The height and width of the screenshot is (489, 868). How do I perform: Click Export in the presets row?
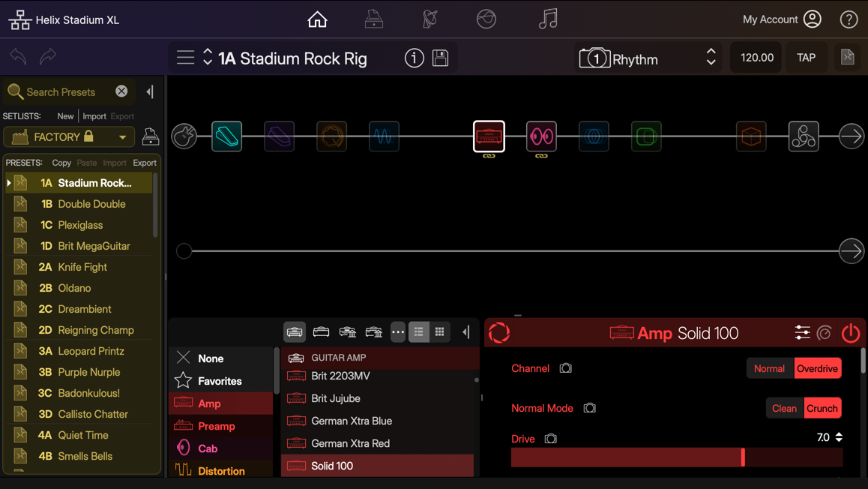pyautogui.click(x=145, y=163)
